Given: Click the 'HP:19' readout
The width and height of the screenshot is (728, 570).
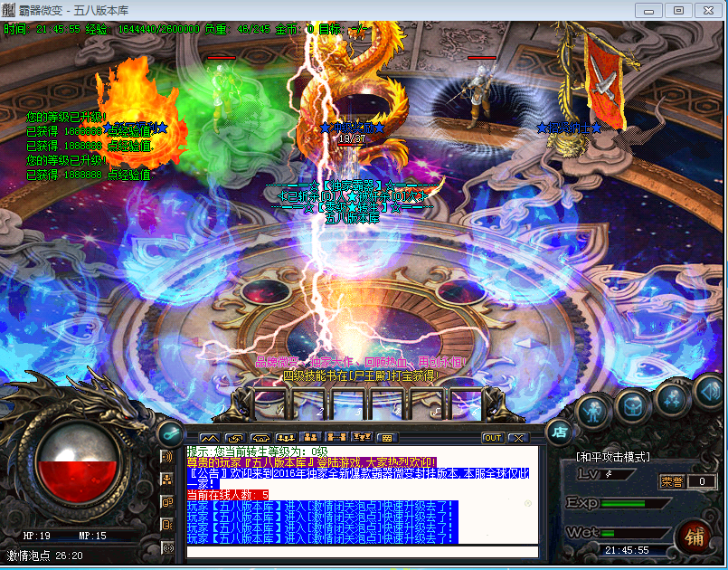Looking at the screenshot, I should [37, 536].
